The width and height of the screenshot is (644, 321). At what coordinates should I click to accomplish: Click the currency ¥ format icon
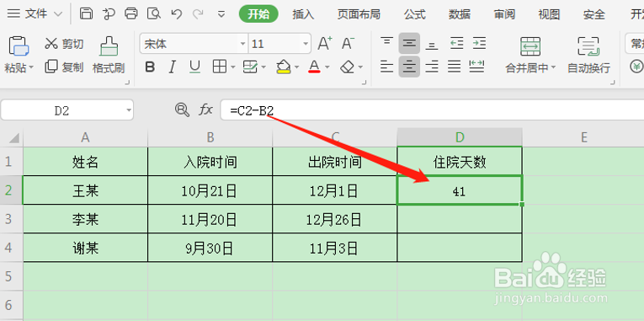click(636, 67)
